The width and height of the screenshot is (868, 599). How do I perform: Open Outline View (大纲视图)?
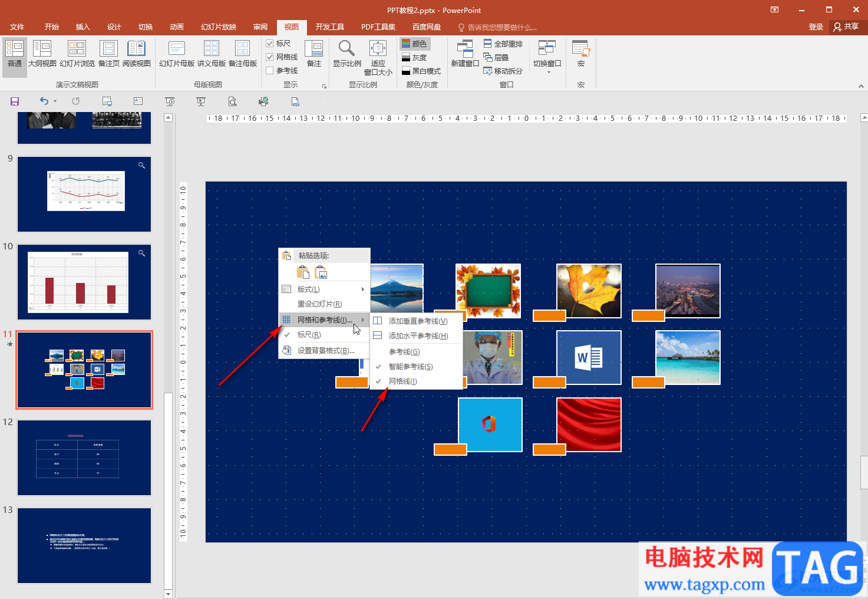pyautogui.click(x=42, y=54)
